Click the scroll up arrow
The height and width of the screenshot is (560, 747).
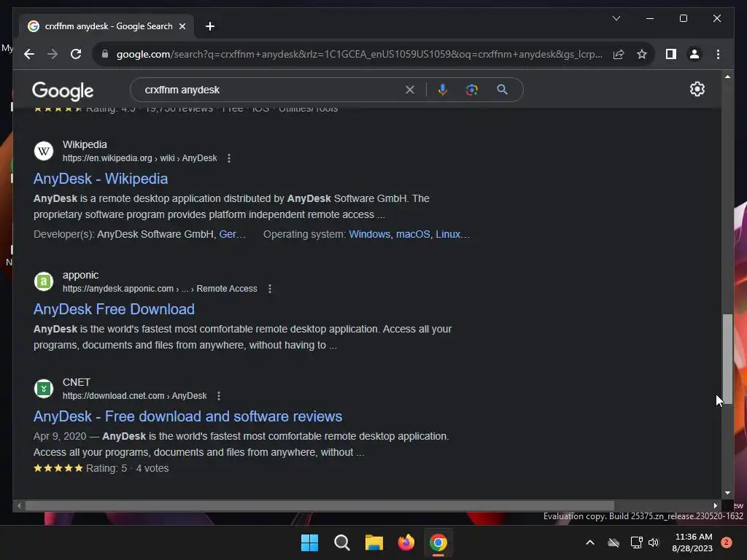coord(727,76)
